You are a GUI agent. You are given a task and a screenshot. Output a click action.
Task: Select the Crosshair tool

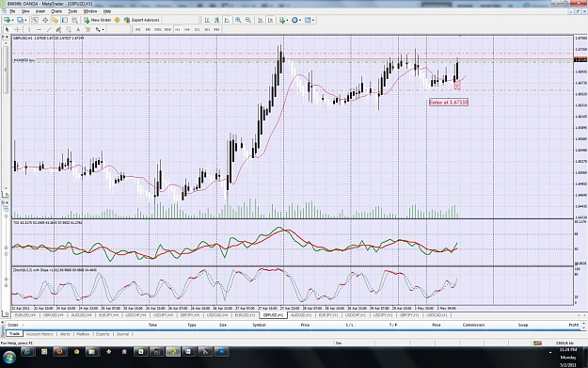(17, 29)
